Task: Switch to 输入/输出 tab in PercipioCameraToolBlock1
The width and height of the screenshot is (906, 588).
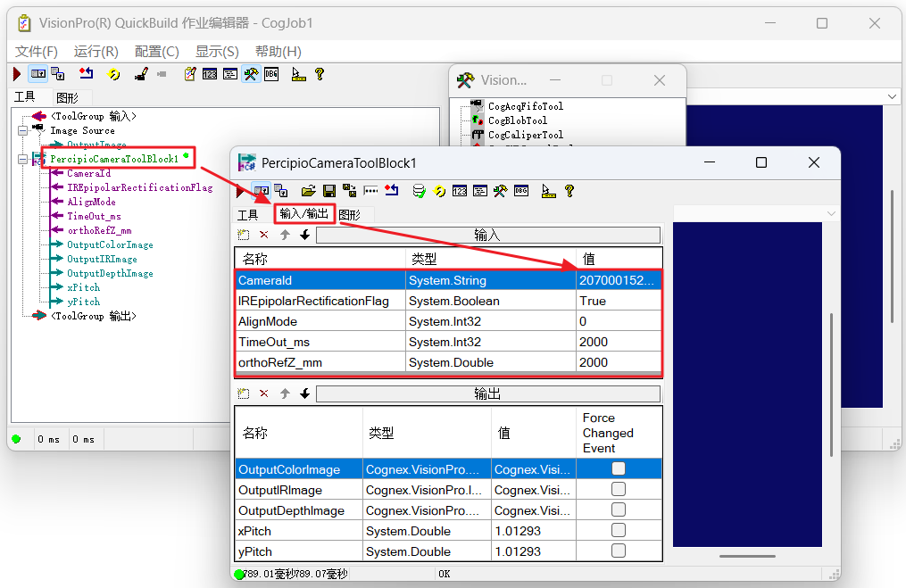Action: click(x=303, y=214)
